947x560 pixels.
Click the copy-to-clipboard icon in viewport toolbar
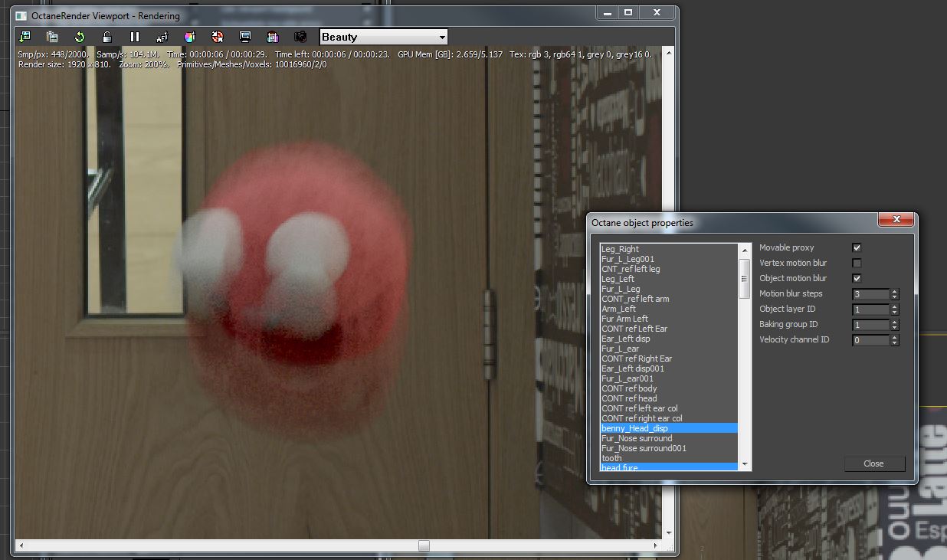coord(52,37)
